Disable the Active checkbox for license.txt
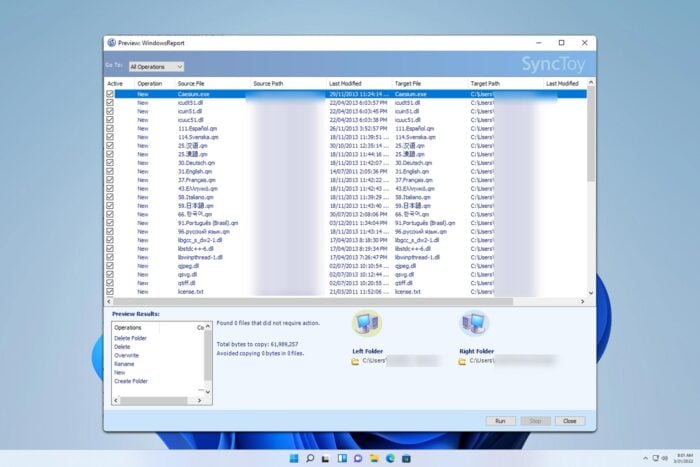Image resolution: width=700 pixels, height=467 pixels. (110, 292)
